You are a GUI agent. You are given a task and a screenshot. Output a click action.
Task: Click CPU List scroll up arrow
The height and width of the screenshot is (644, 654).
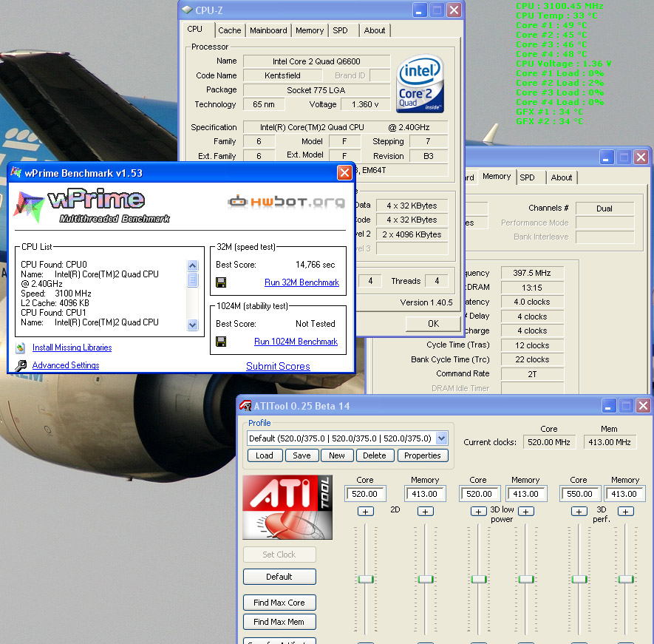pos(192,265)
